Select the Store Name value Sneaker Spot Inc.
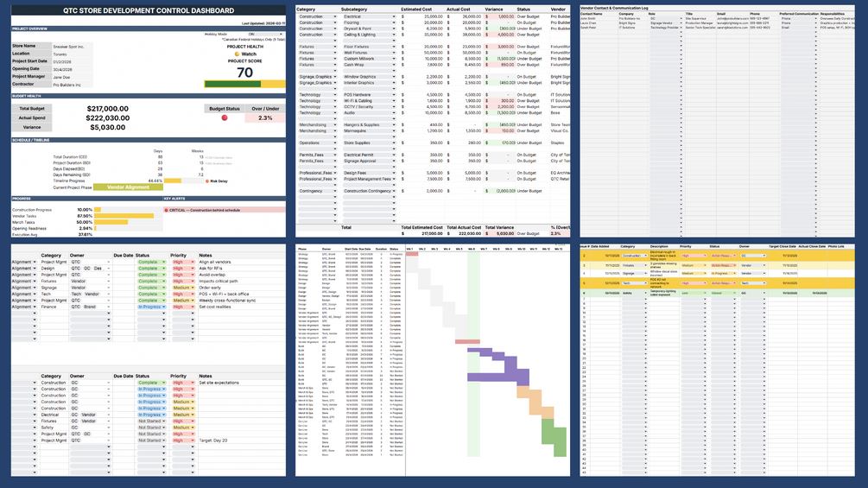This screenshot has width=868, height=488. (73, 47)
